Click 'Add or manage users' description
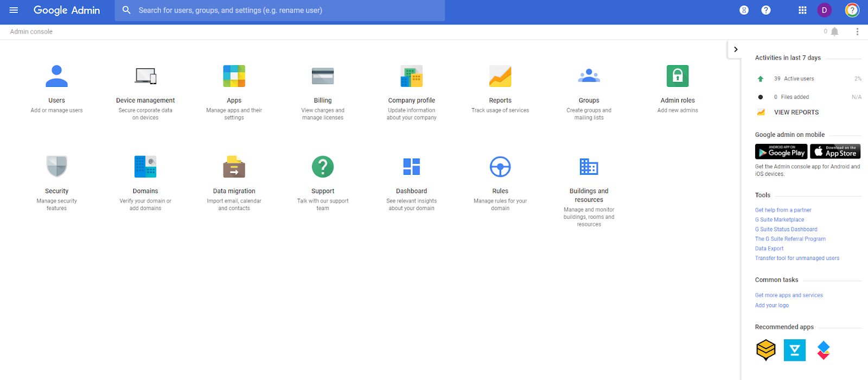Image resolution: width=868 pixels, height=380 pixels. pos(56,110)
